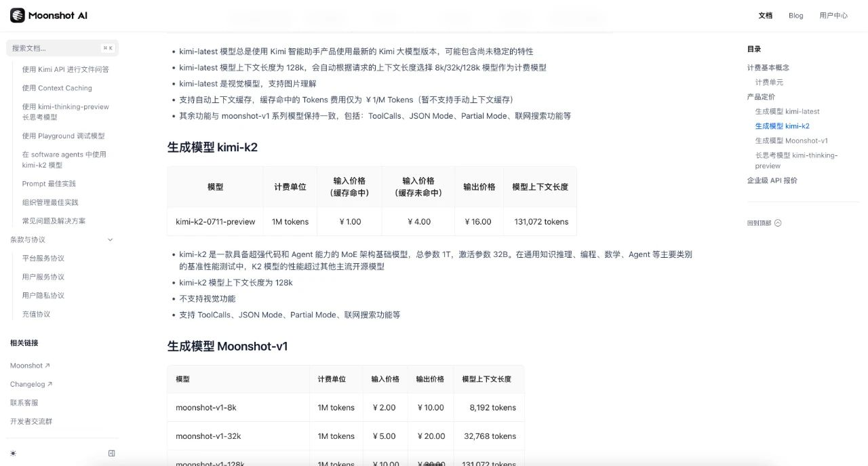Collapse the 条款与协议 section chevron
Viewport: 868px width, 466px height.
[111, 239]
